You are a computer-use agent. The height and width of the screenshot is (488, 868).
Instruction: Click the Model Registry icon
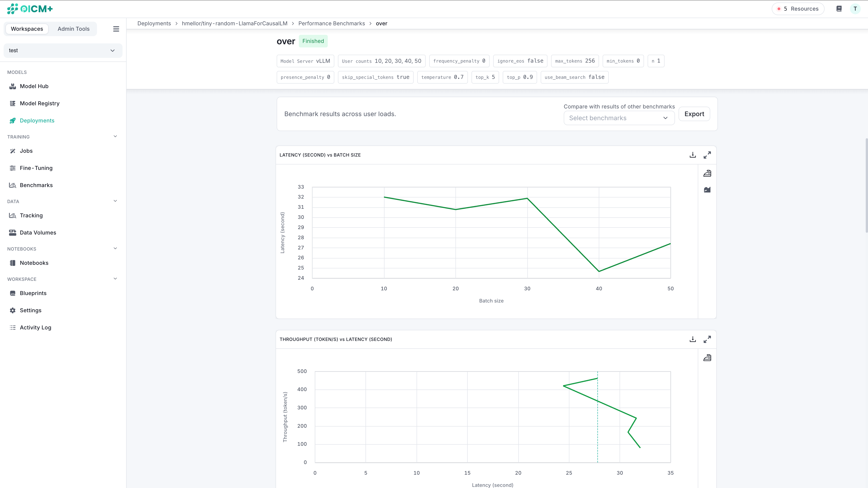(12, 103)
